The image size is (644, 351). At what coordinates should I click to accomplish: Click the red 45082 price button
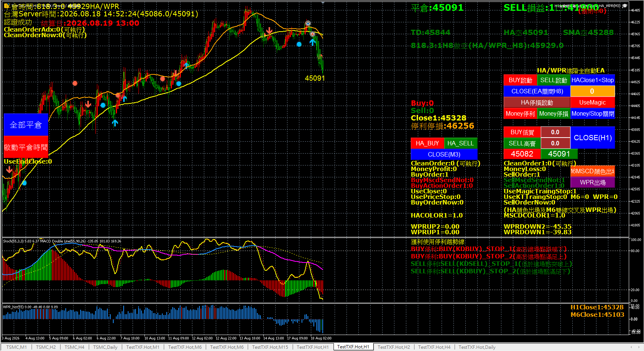point(522,154)
